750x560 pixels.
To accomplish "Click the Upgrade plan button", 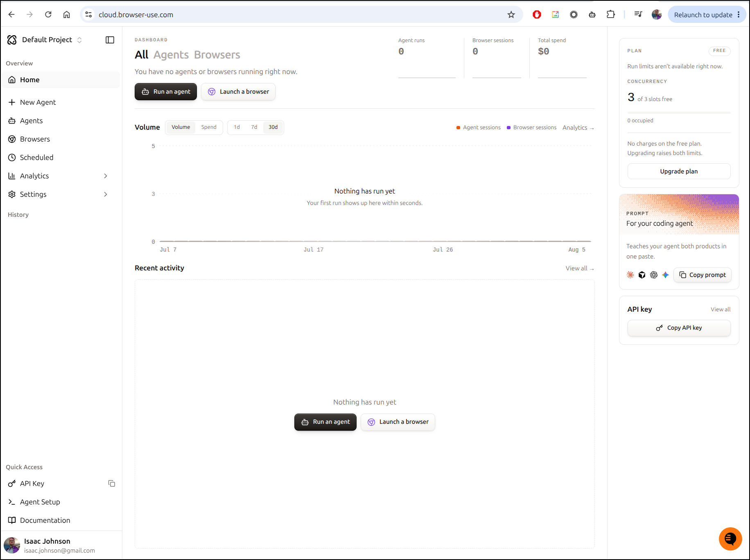I will 679,171.
